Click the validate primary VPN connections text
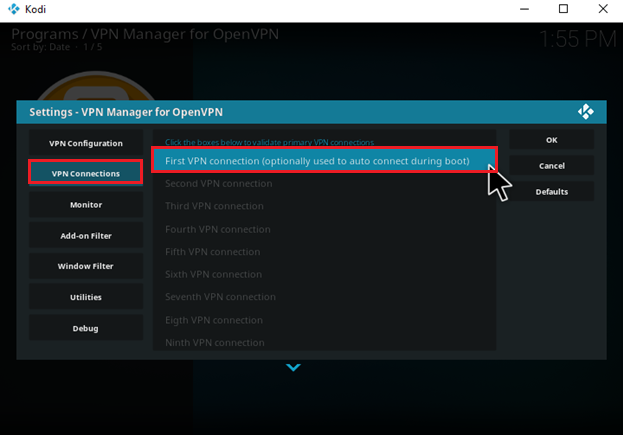Image resolution: width=623 pixels, height=435 pixels. (x=269, y=142)
